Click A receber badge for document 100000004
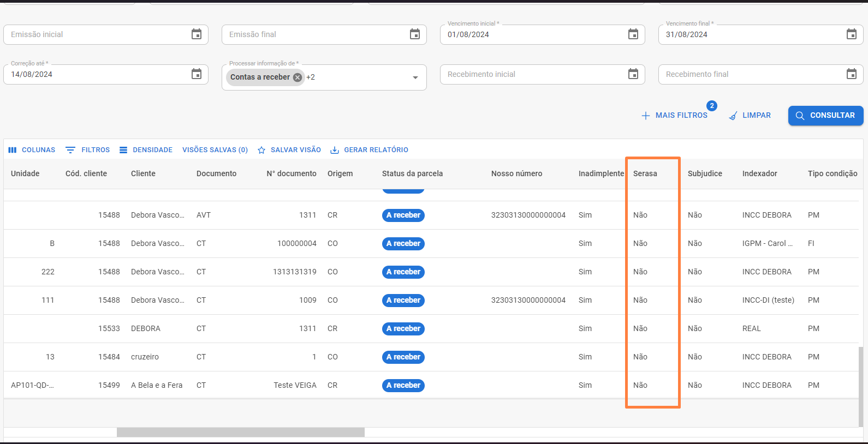Image resolution: width=868 pixels, height=444 pixels. [403, 243]
